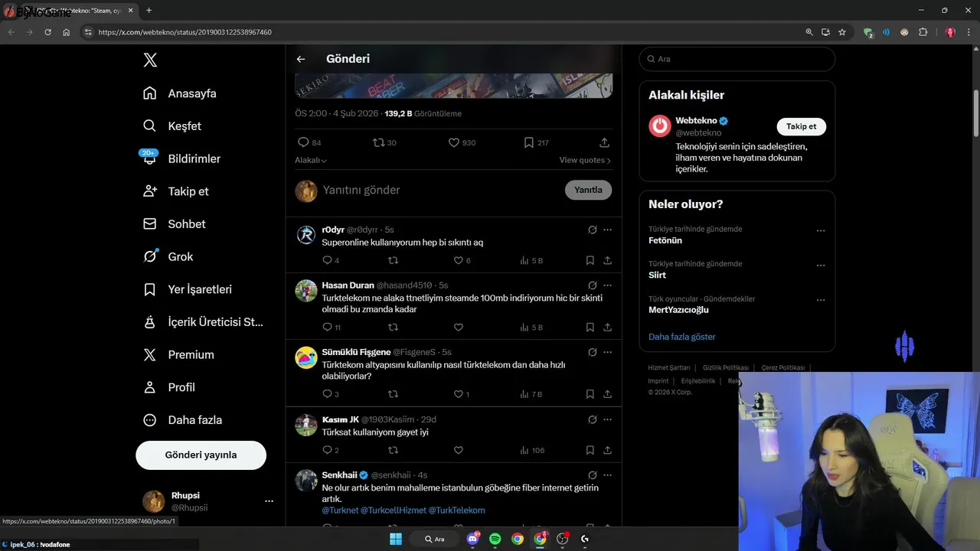The height and width of the screenshot is (551, 980).
Task: Open Windows Start menu
Action: click(396, 539)
